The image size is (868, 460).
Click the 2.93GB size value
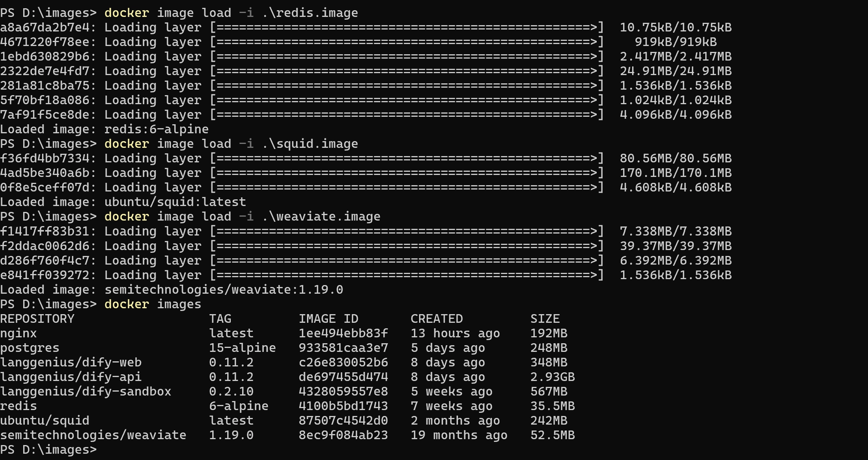552,377
